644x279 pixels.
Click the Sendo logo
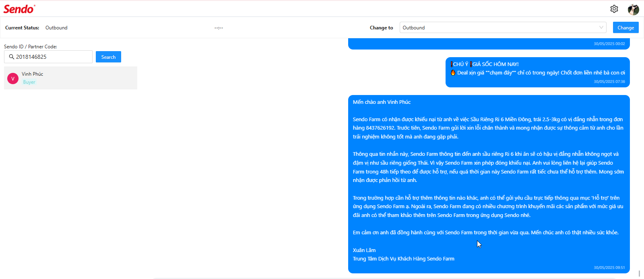pyautogui.click(x=19, y=9)
